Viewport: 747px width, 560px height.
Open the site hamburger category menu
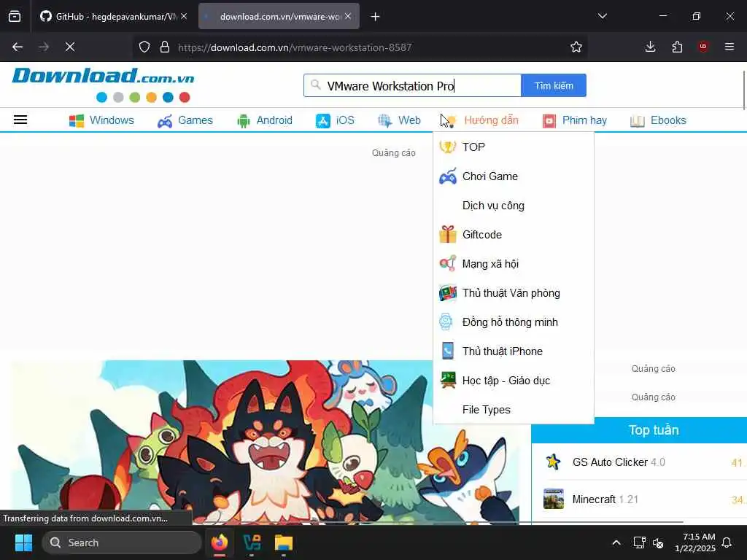click(20, 120)
